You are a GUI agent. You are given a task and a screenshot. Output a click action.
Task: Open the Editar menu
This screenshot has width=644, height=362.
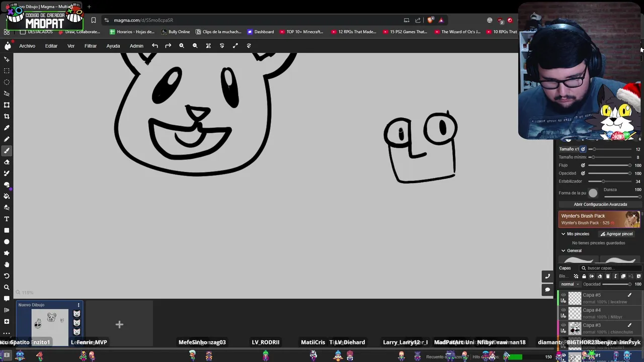click(x=51, y=46)
